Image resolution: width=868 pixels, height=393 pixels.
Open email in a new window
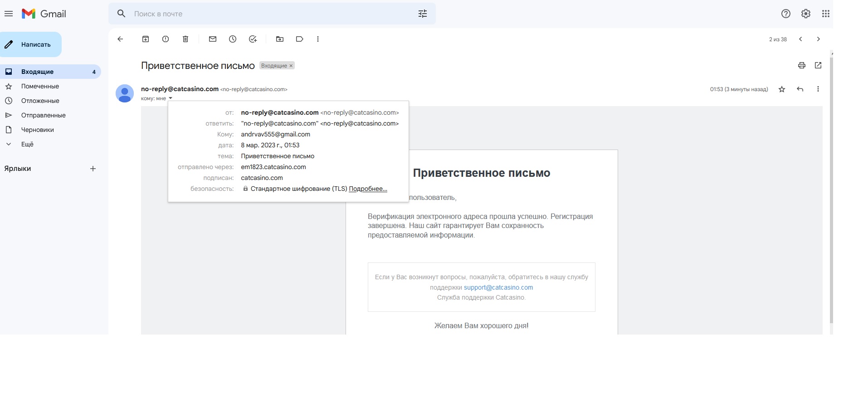[x=818, y=65]
